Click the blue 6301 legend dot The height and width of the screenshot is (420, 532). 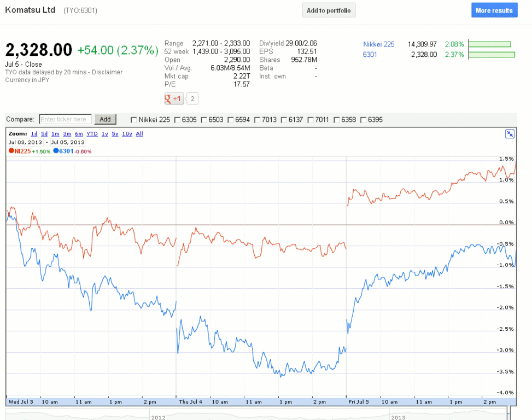56,151
